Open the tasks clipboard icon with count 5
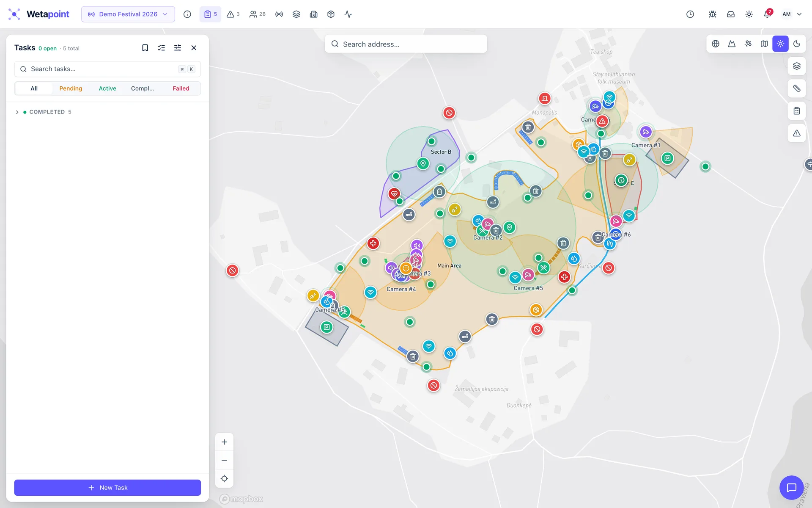Screen dimensions: 812x508 (210, 14)
